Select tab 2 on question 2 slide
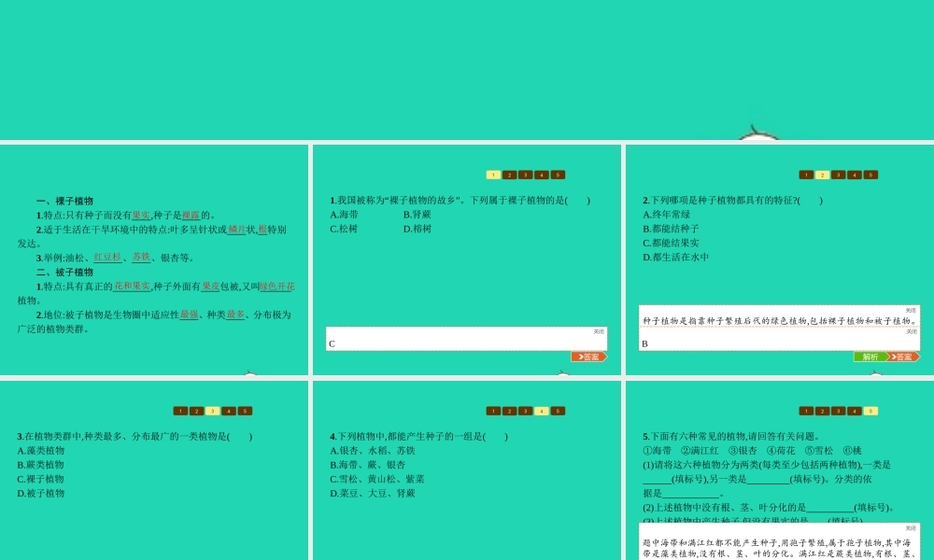The width and height of the screenshot is (934, 560). click(822, 175)
